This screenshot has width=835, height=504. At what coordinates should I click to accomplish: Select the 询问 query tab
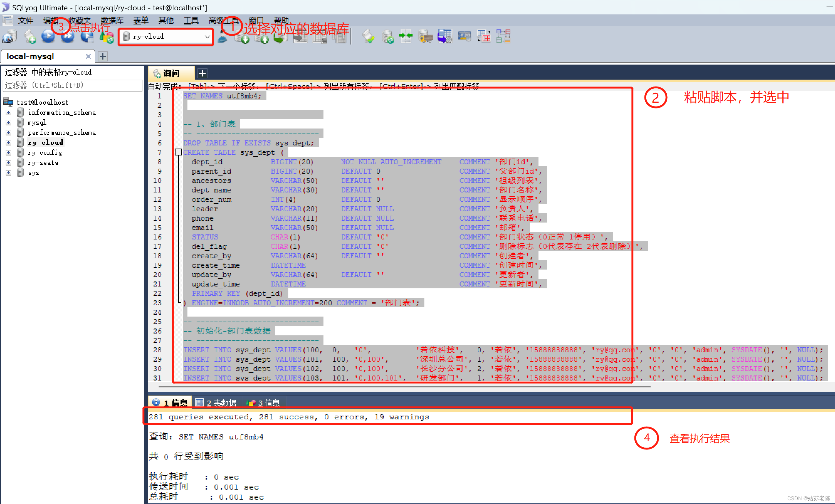171,73
